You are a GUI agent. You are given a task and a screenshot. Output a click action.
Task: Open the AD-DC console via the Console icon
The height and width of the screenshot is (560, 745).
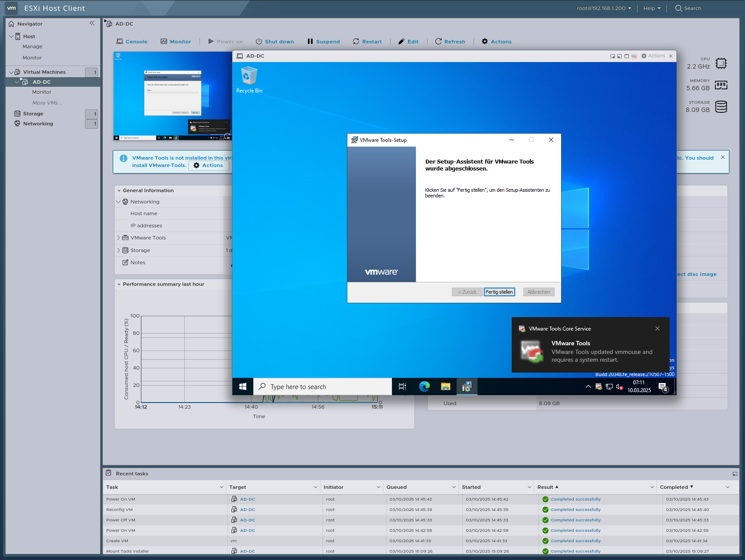click(x=131, y=41)
